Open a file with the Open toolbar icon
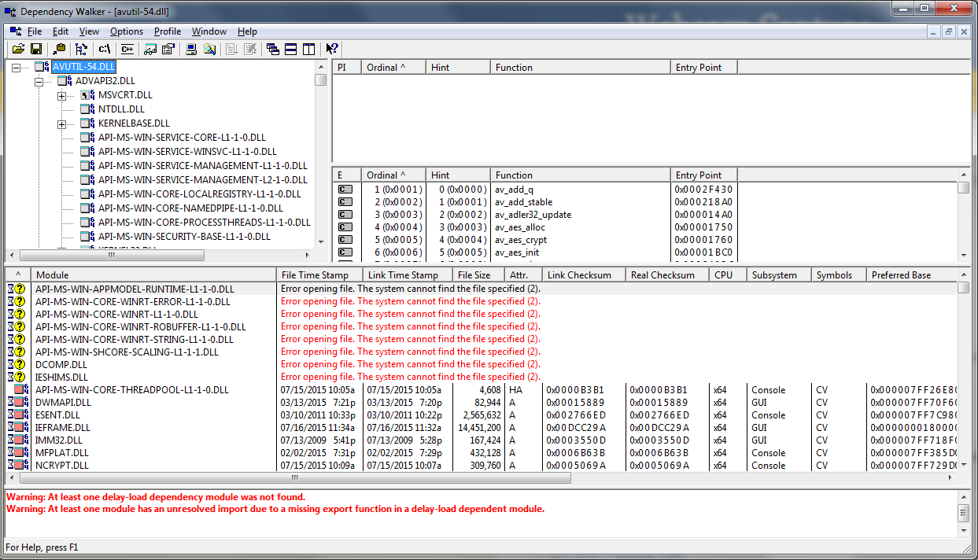The width and height of the screenshot is (978, 560). tap(18, 49)
